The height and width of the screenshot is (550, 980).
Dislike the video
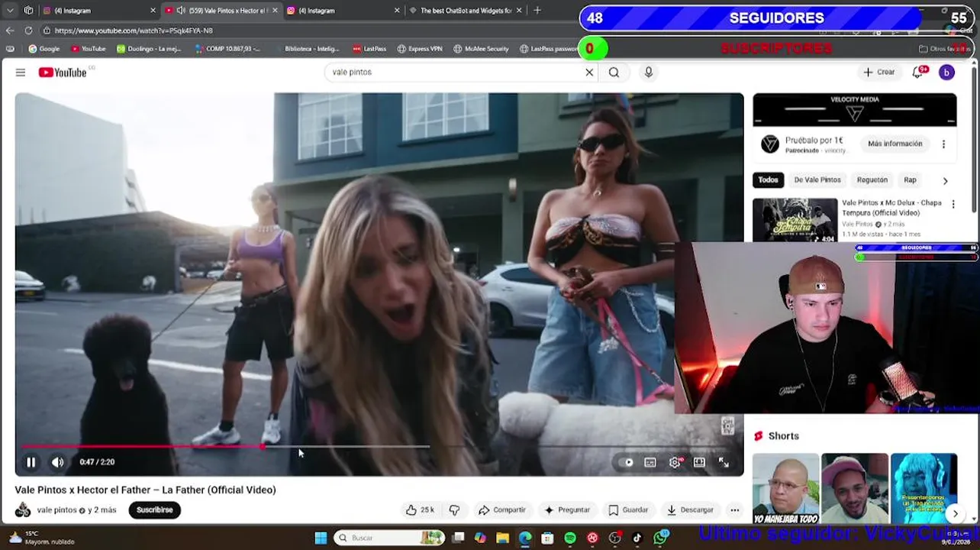coord(454,510)
